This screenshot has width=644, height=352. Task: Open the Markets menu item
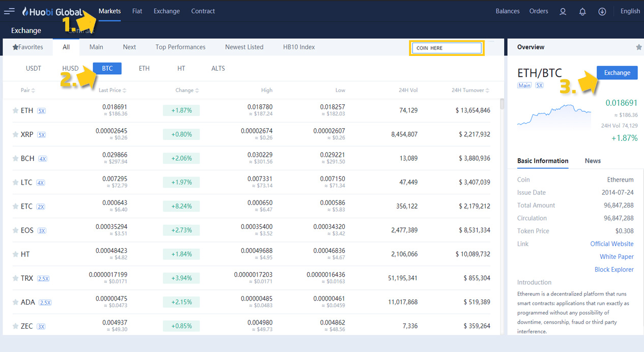click(x=109, y=11)
